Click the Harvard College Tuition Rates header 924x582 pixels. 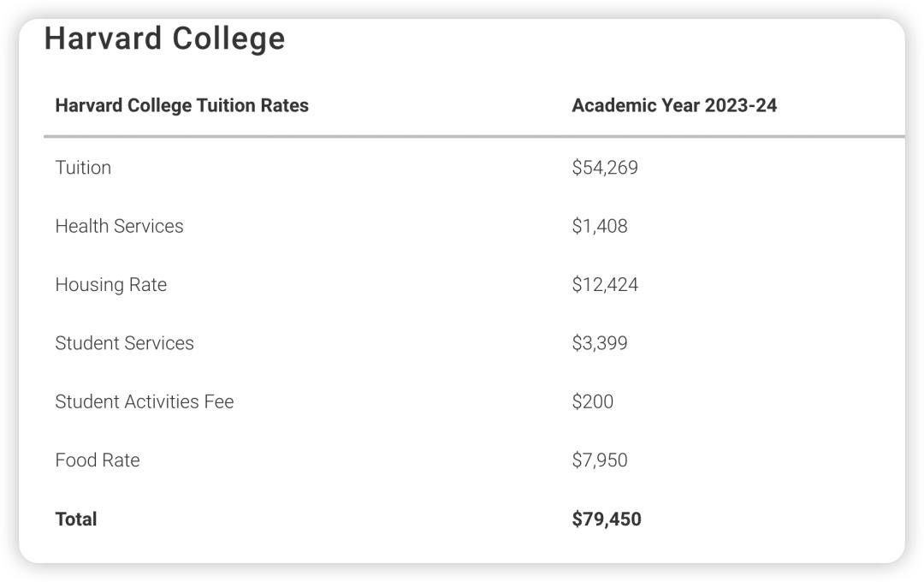181,105
